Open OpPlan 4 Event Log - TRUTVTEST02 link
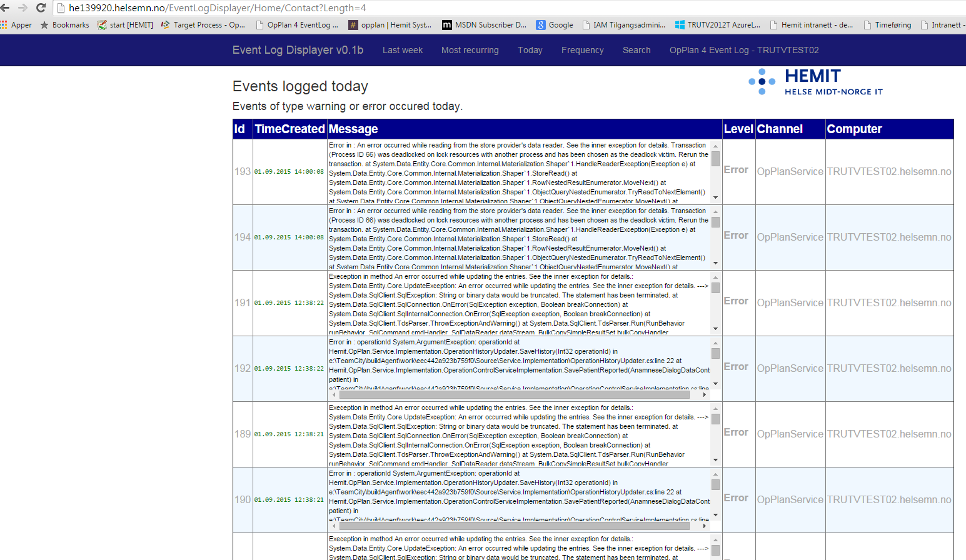 (x=744, y=50)
